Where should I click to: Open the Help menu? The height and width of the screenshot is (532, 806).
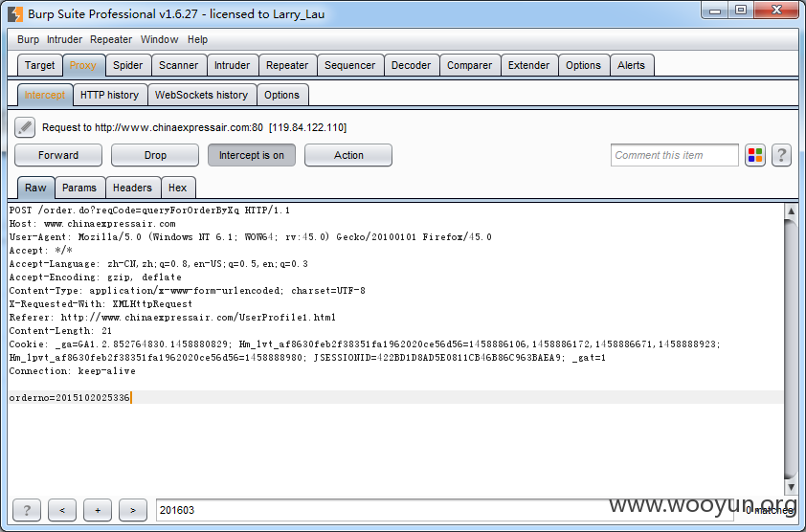[x=197, y=39]
